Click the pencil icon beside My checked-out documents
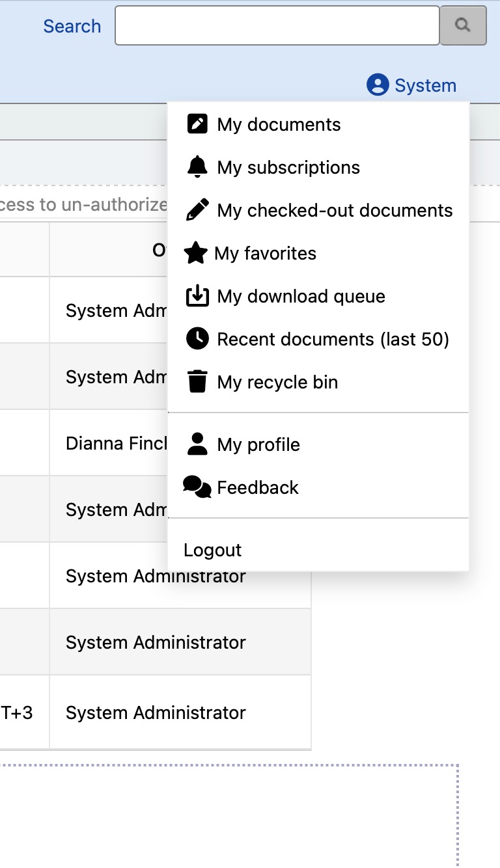 coord(197,210)
